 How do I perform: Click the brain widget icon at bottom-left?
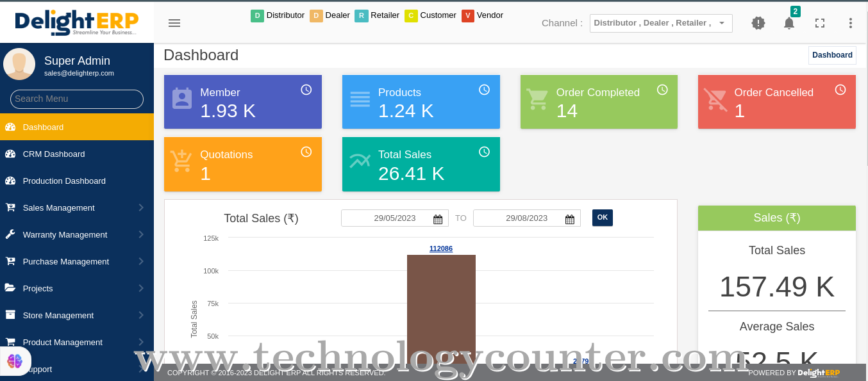(15, 361)
